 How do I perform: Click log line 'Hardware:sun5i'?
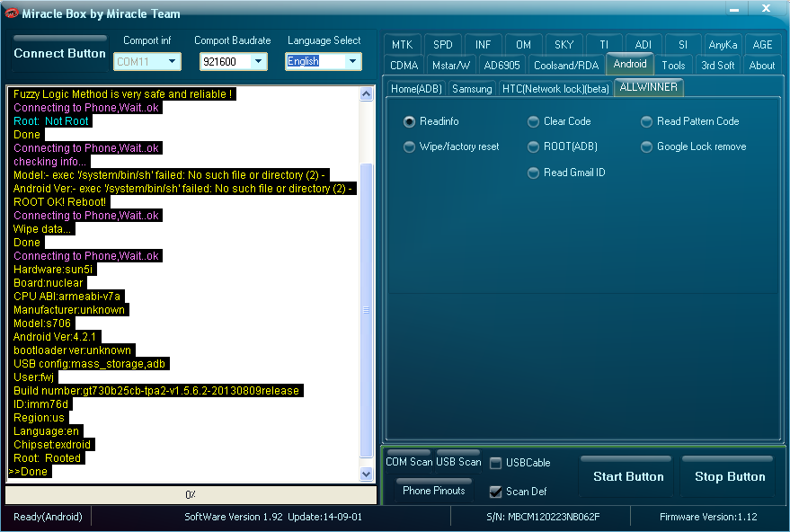click(53, 270)
